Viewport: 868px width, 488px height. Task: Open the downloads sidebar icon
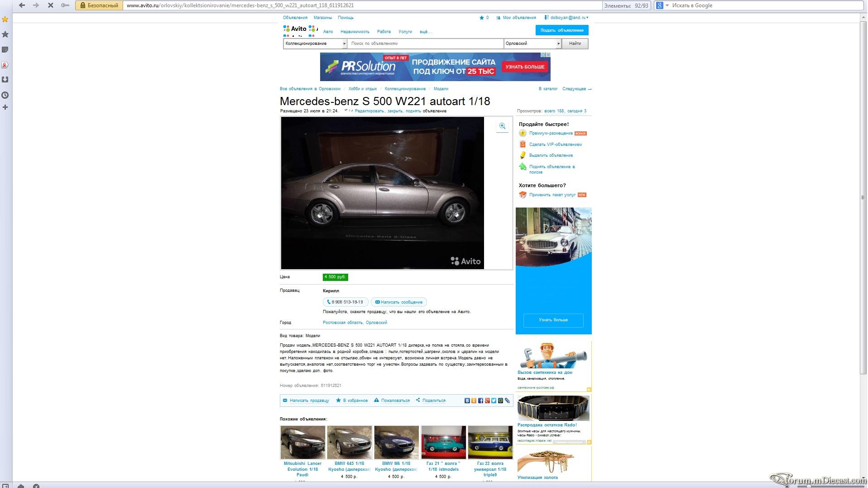(5, 80)
